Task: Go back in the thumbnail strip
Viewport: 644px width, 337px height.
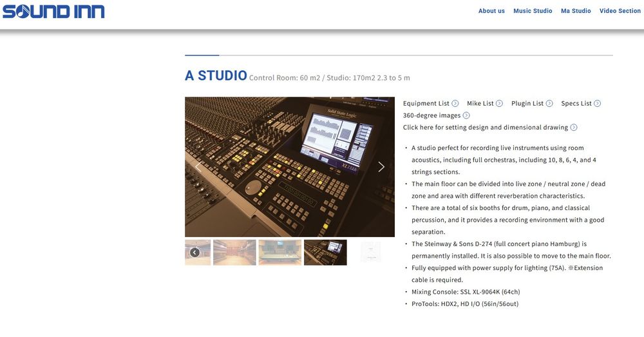Action: click(x=194, y=253)
